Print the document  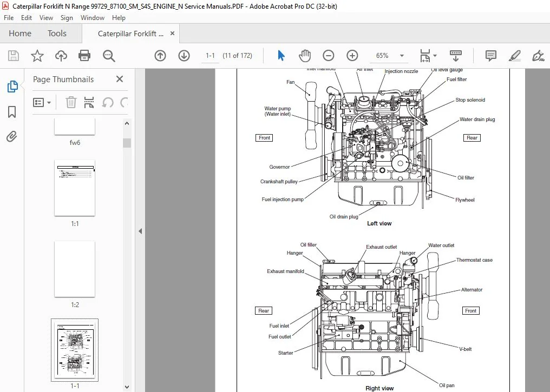tap(84, 56)
